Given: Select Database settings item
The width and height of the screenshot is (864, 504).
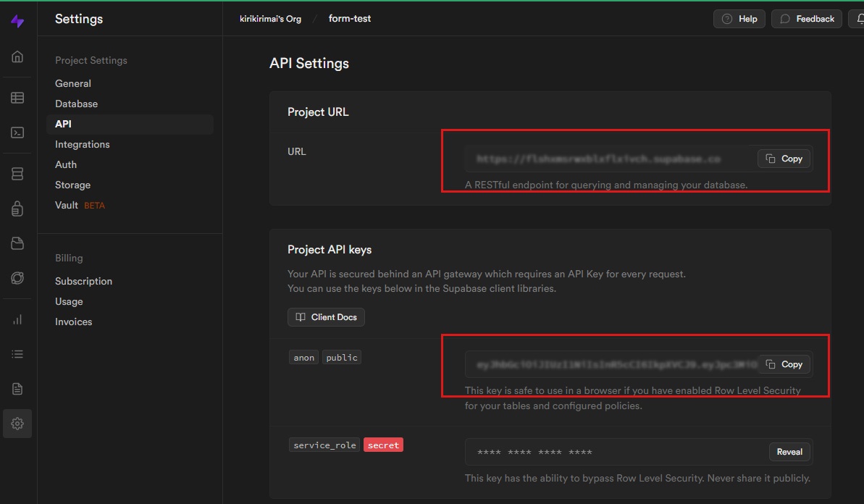Looking at the screenshot, I should click(76, 104).
